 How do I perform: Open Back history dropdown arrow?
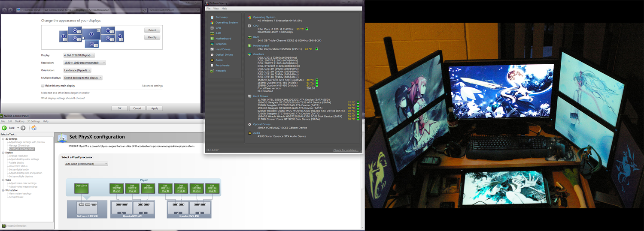pyautogui.click(x=18, y=128)
